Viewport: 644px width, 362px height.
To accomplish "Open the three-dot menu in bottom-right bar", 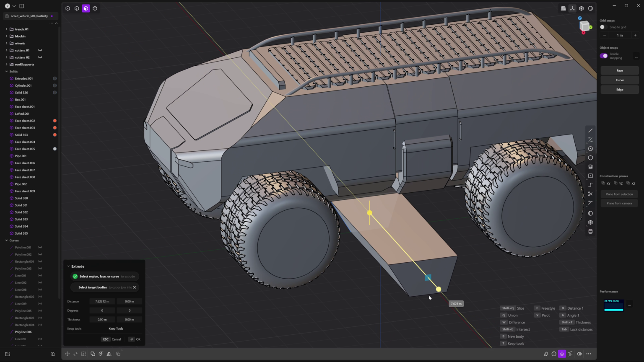I will (589, 354).
